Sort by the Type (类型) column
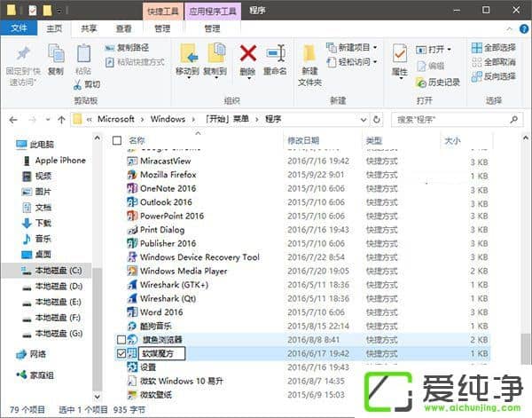This screenshot has height=418, width=532. coord(374,140)
